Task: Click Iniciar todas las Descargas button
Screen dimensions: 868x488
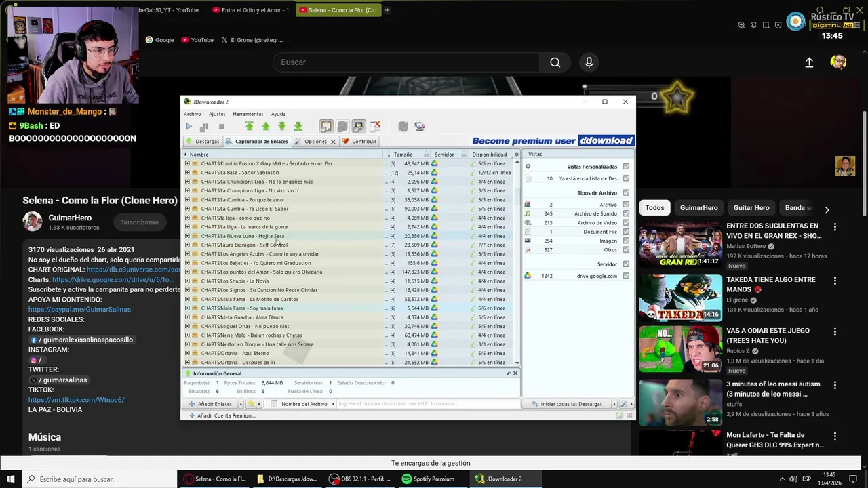Action: [567, 404]
